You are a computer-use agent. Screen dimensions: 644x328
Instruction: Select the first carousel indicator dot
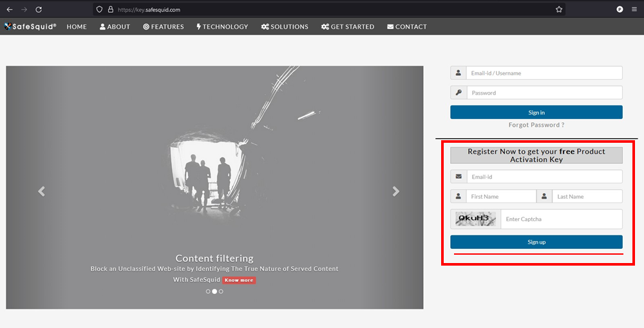(208, 291)
